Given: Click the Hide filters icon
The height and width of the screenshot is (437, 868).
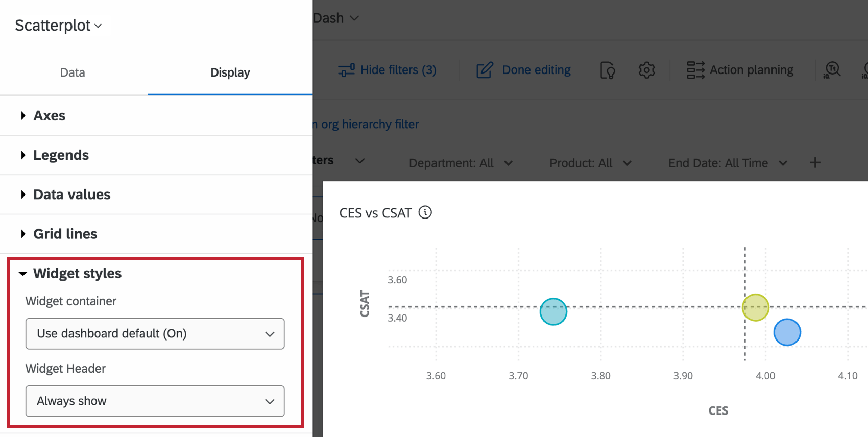Looking at the screenshot, I should point(346,70).
